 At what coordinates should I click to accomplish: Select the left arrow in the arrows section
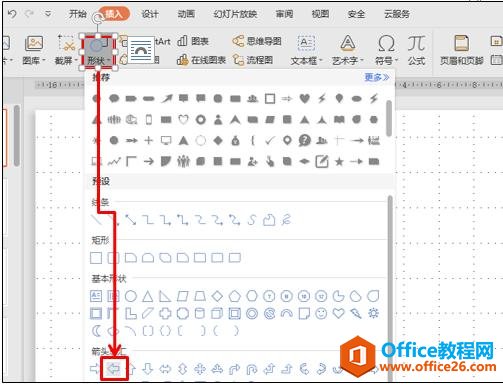[x=114, y=369]
